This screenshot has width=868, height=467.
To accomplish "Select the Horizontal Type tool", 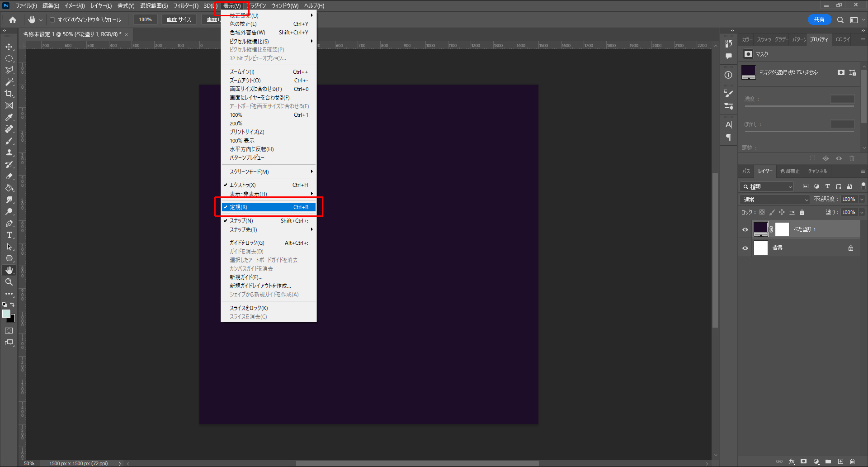I will point(9,235).
